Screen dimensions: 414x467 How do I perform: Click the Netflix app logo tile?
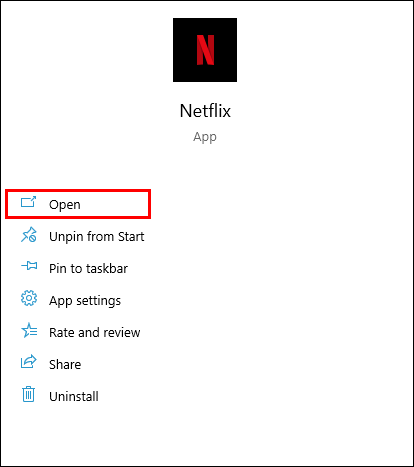205,50
